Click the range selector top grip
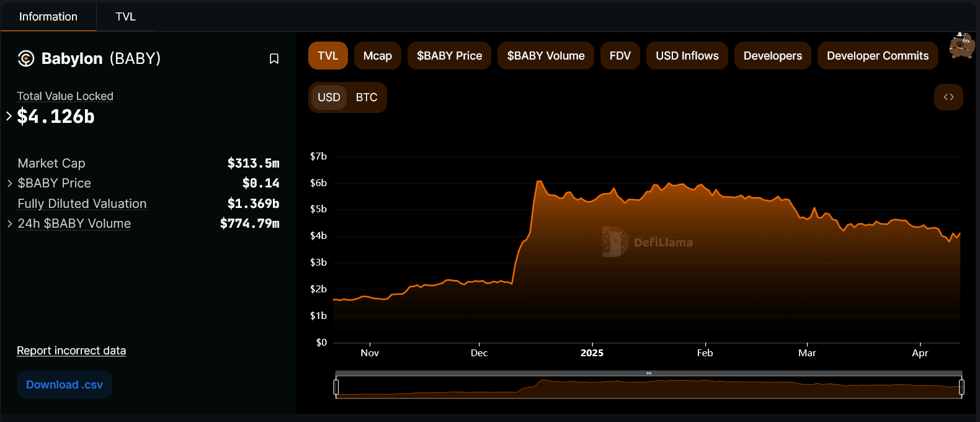 [x=649, y=374]
